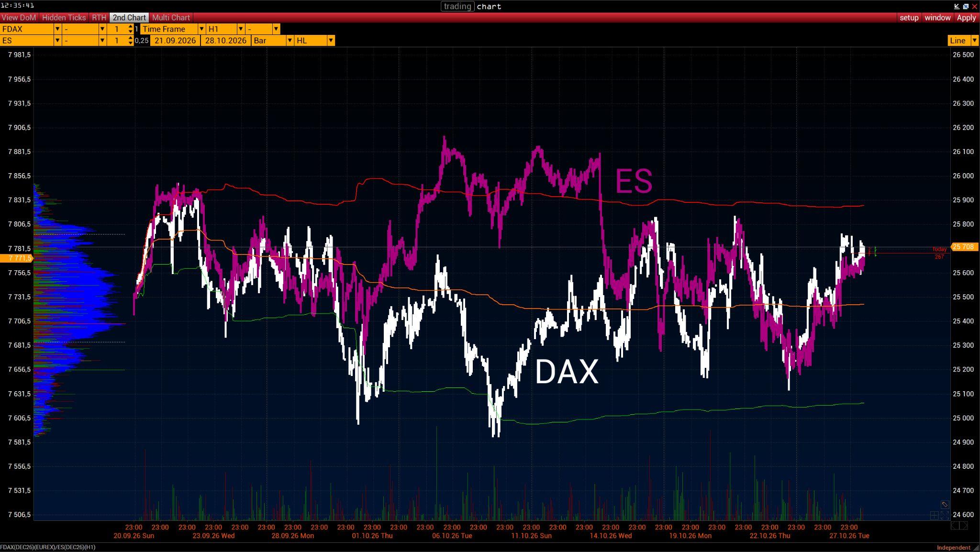980x552 pixels.
Task: Open the dash dropdown next to FDAX
Action: [x=102, y=29]
